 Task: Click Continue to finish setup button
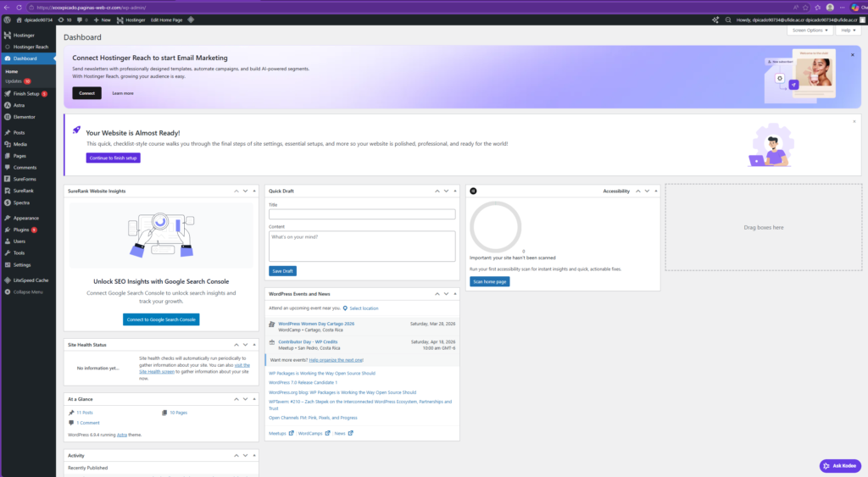coord(114,158)
